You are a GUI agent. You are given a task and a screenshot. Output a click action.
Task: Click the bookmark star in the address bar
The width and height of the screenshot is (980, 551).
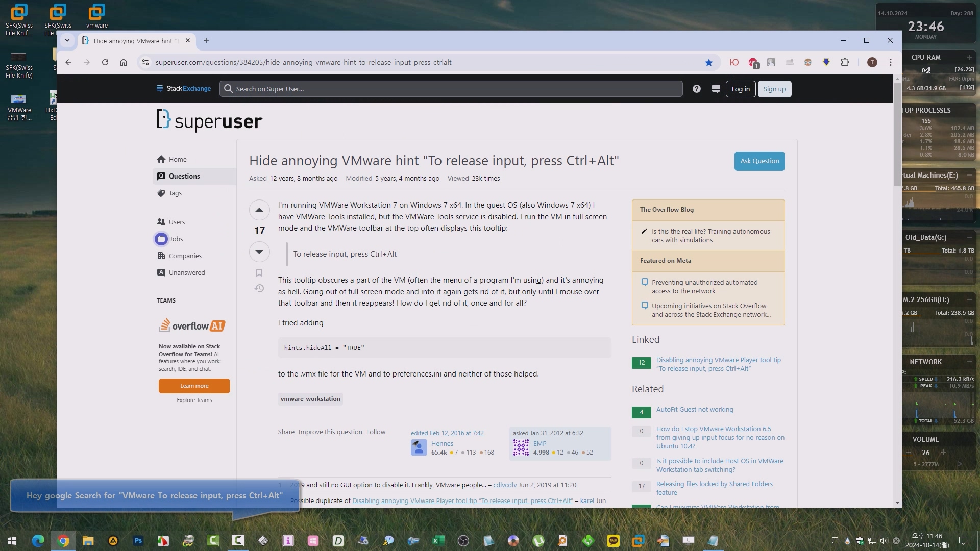tap(709, 62)
